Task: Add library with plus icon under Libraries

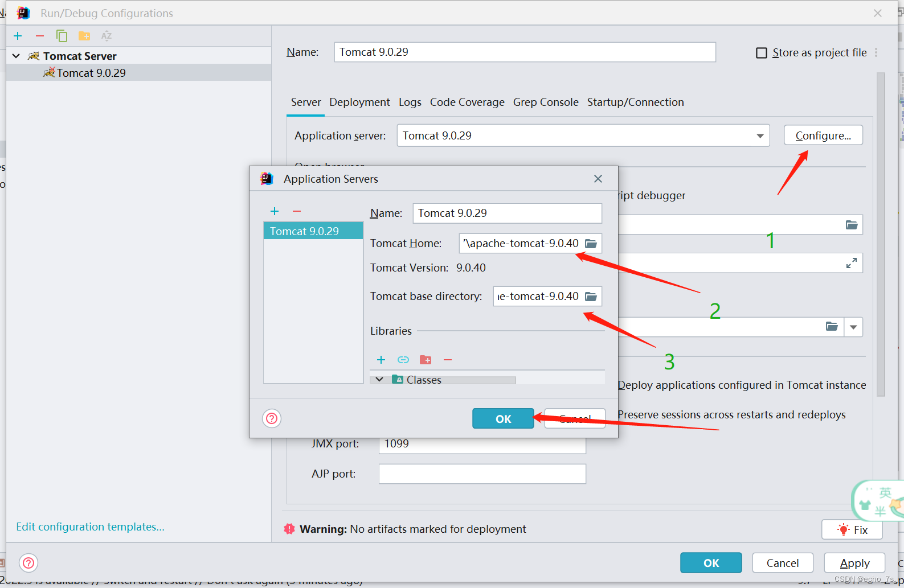Action: pos(381,360)
